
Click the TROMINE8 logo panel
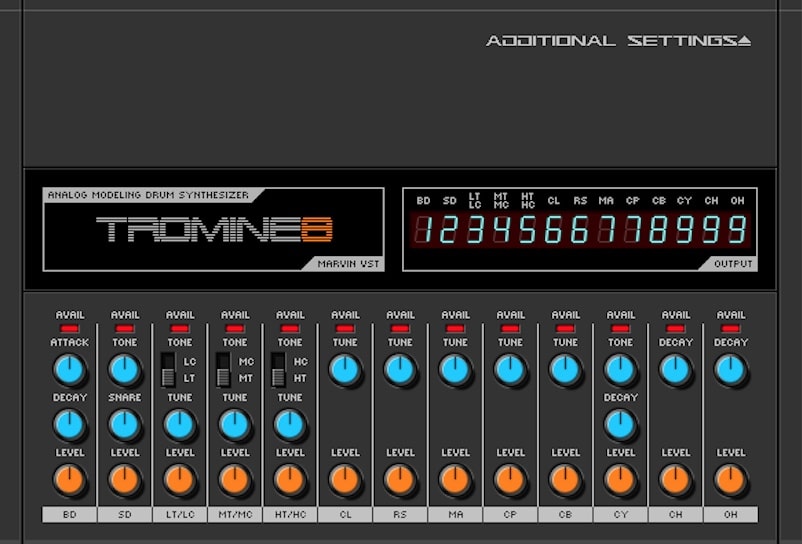(x=214, y=229)
